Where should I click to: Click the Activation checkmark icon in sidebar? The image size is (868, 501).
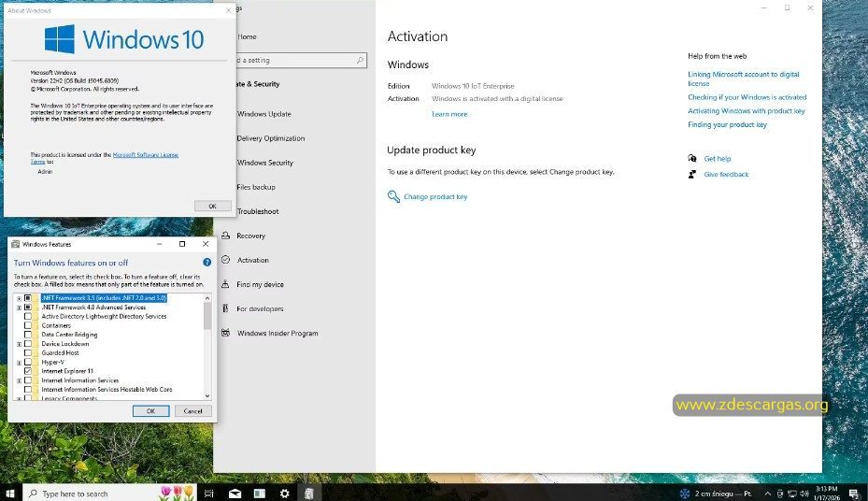tap(225, 260)
